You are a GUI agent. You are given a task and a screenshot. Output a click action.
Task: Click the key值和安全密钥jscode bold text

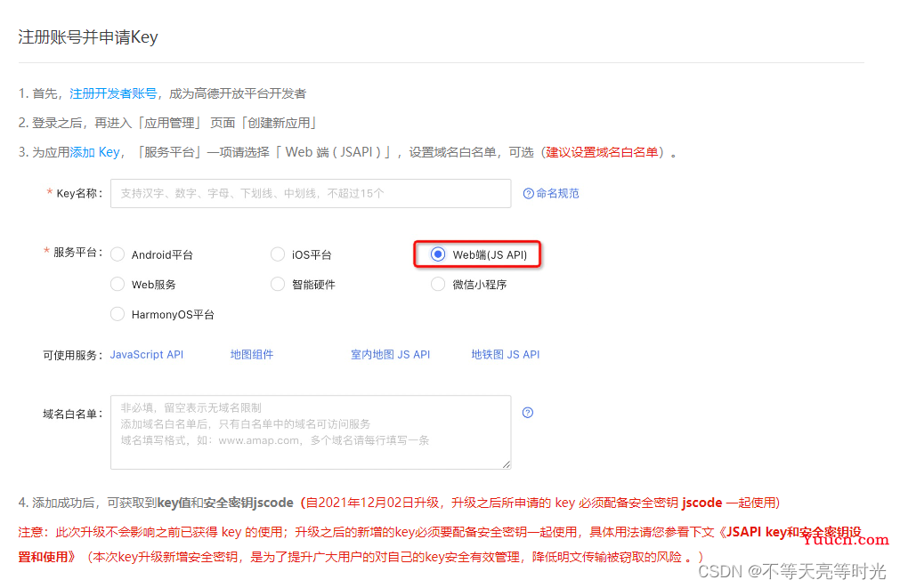[x=225, y=503]
